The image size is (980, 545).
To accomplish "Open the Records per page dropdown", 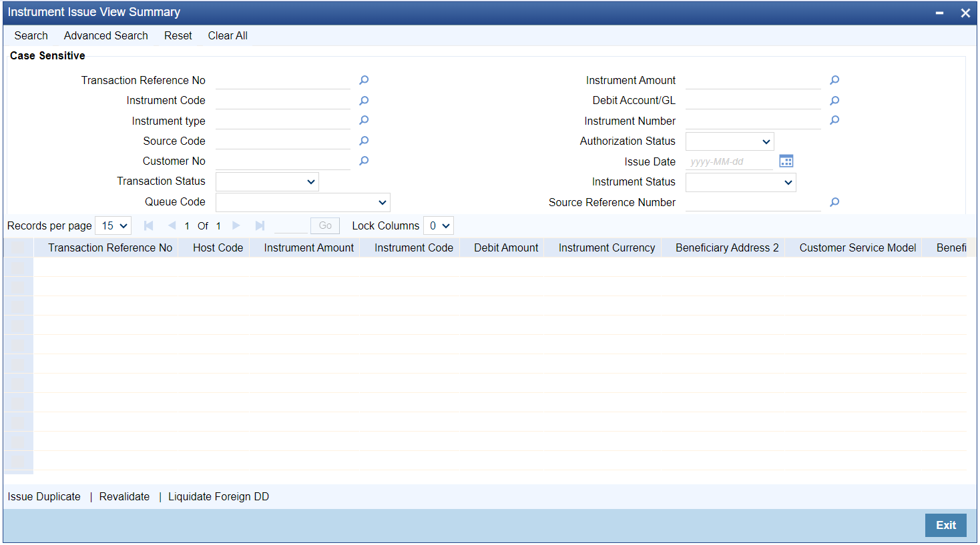I will 113,225.
